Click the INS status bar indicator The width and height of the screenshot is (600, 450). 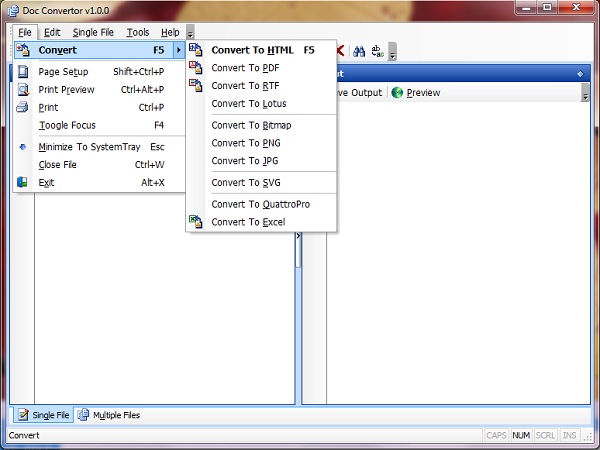point(569,435)
